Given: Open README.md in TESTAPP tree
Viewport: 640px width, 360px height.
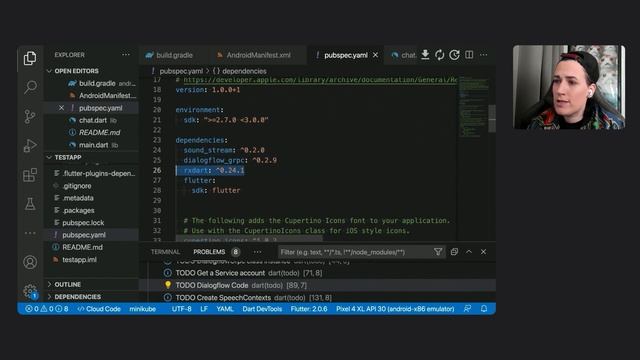Looking at the screenshot, I should click(x=82, y=247).
